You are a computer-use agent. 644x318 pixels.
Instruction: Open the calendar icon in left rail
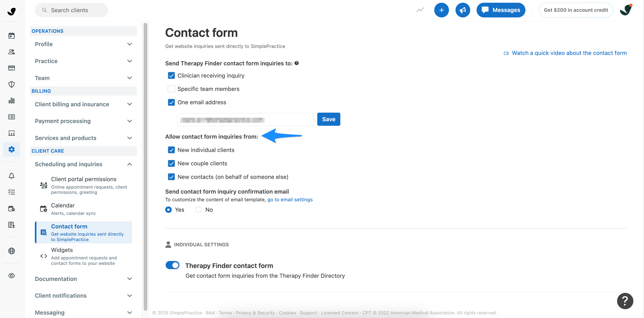pos(12,36)
